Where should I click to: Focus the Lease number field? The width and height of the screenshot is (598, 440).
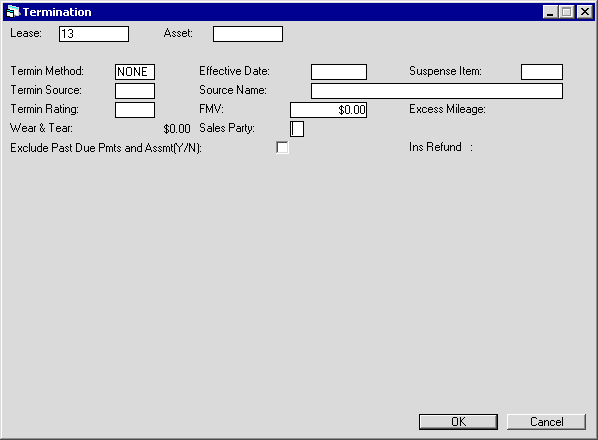coord(94,34)
